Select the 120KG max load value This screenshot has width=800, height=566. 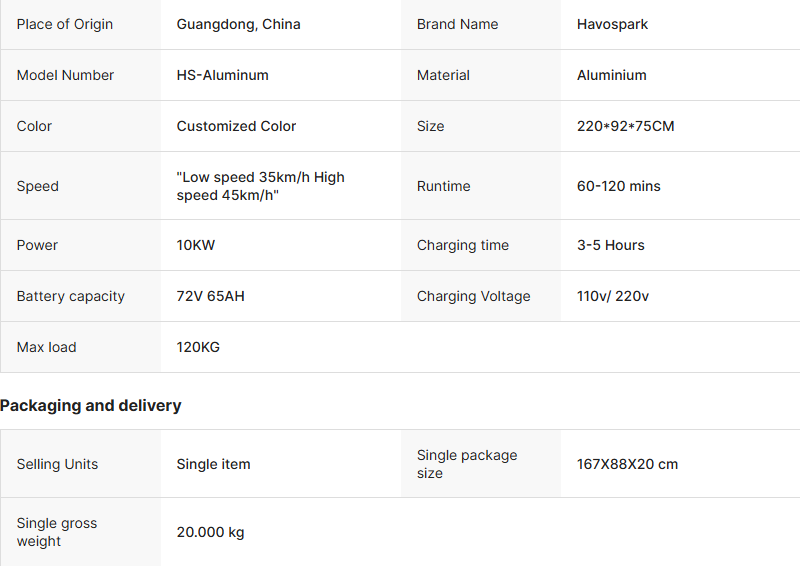tap(198, 347)
